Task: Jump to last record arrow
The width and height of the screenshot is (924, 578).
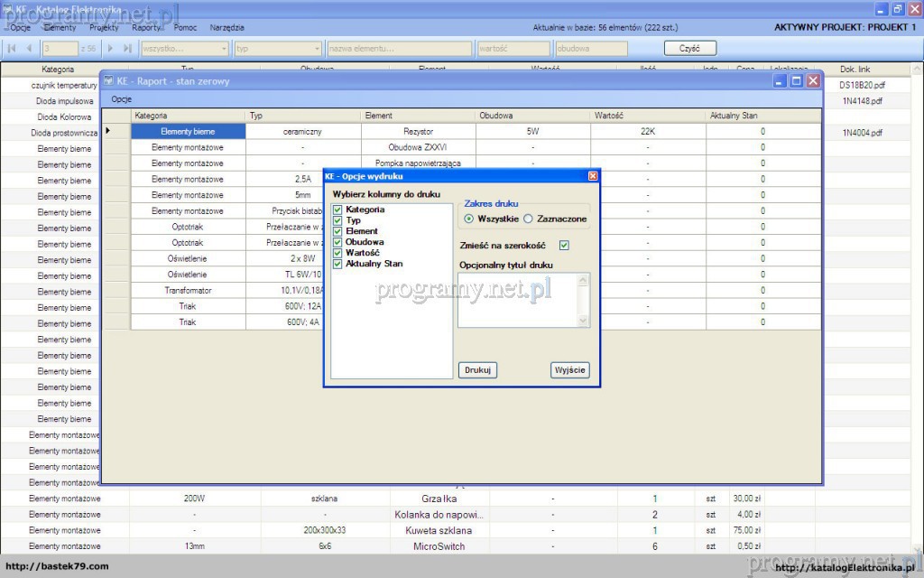Action: pyautogui.click(x=128, y=48)
